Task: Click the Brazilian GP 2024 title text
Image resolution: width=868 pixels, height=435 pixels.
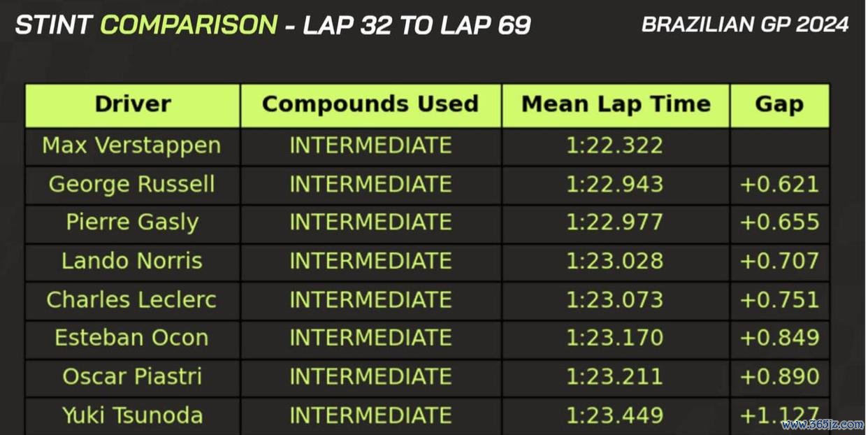Action: pyautogui.click(x=745, y=24)
